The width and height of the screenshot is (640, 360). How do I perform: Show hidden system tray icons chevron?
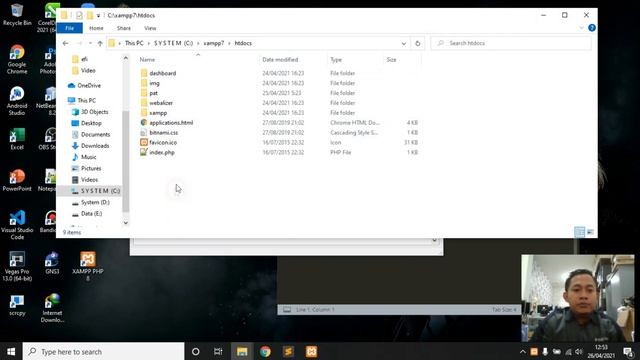[x=522, y=351]
